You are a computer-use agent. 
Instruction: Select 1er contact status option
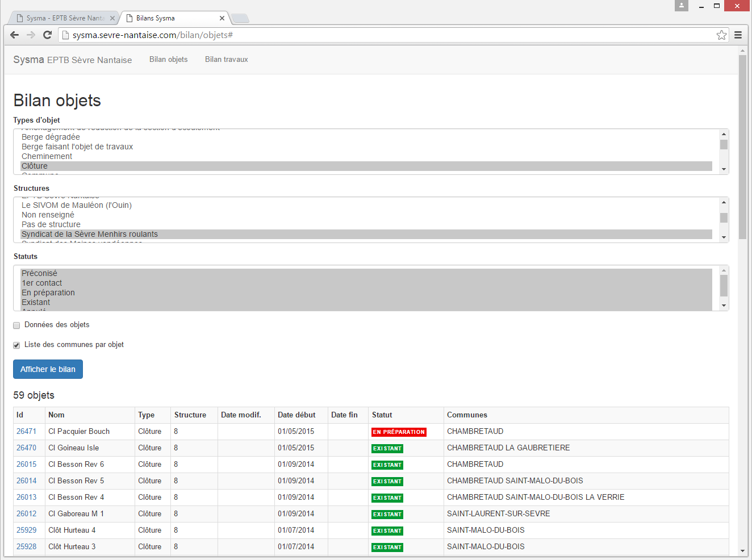click(x=366, y=283)
